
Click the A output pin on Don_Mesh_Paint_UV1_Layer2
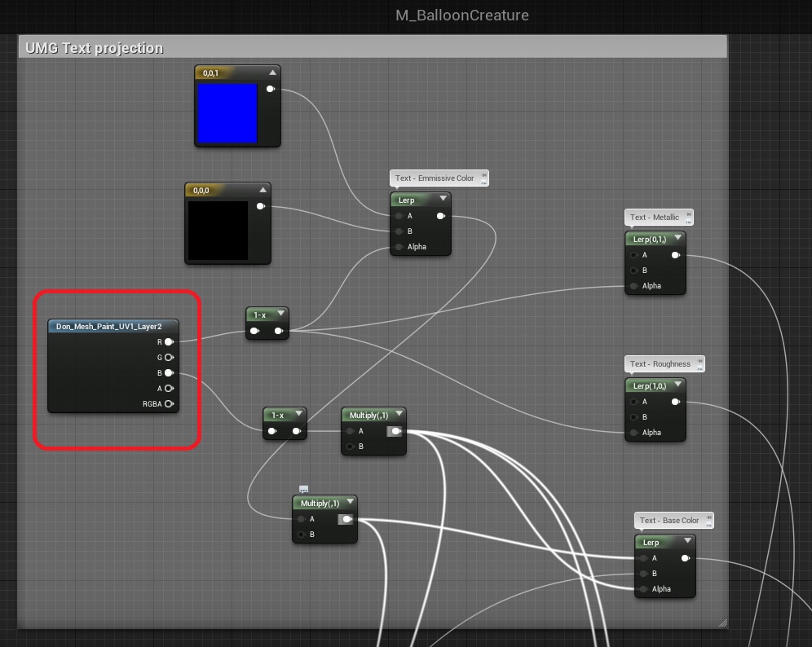coord(169,388)
